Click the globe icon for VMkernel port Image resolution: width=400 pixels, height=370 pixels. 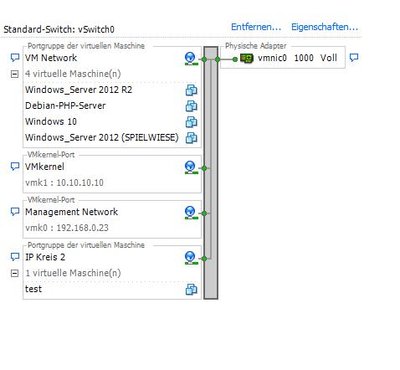[191, 167]
